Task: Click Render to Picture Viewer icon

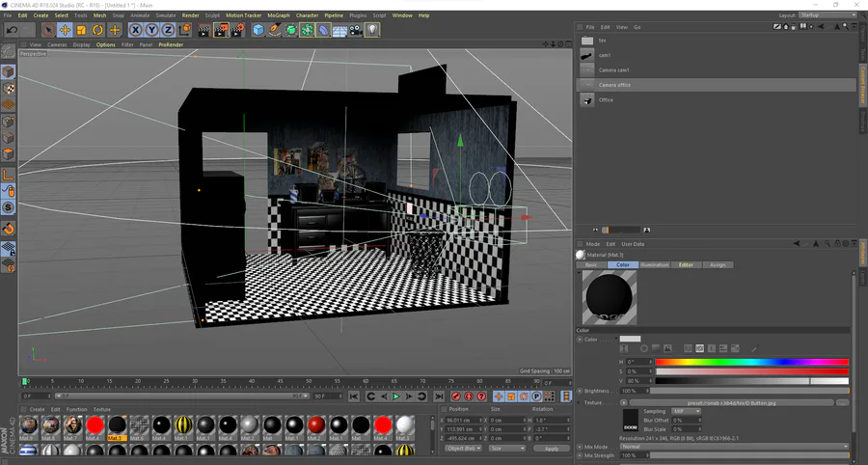Action: pos(221,30)
